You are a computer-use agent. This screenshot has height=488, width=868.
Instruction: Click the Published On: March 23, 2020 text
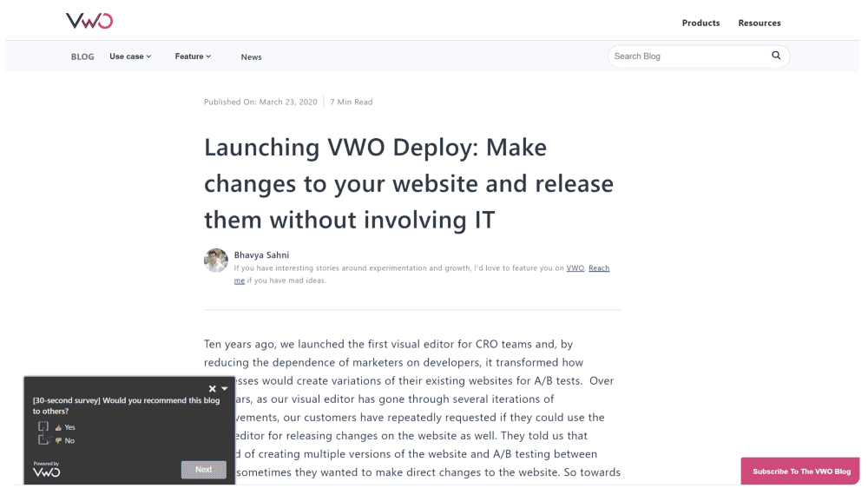260,102
